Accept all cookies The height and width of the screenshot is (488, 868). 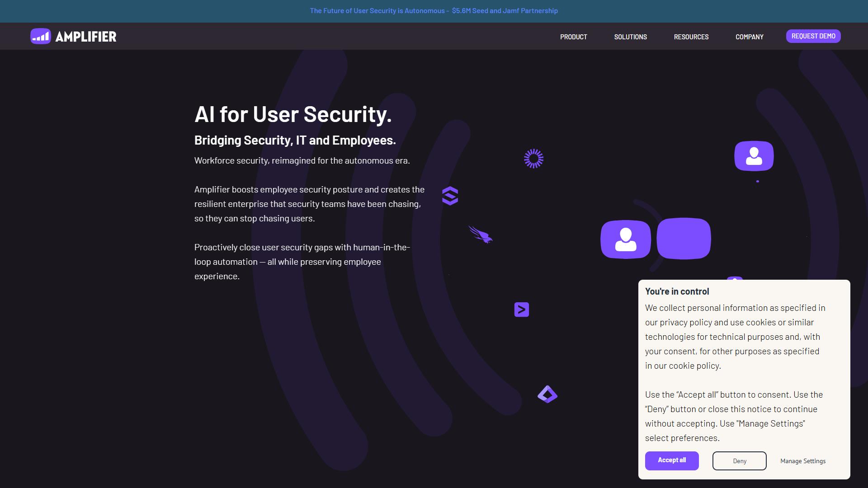point(672,460)
